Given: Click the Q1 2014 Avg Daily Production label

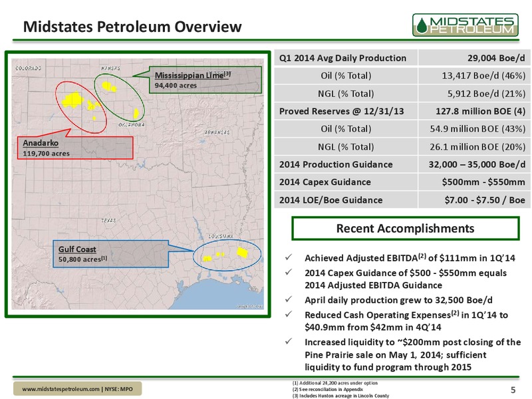Looking at the screenshot, I should (x=342, y=58).
